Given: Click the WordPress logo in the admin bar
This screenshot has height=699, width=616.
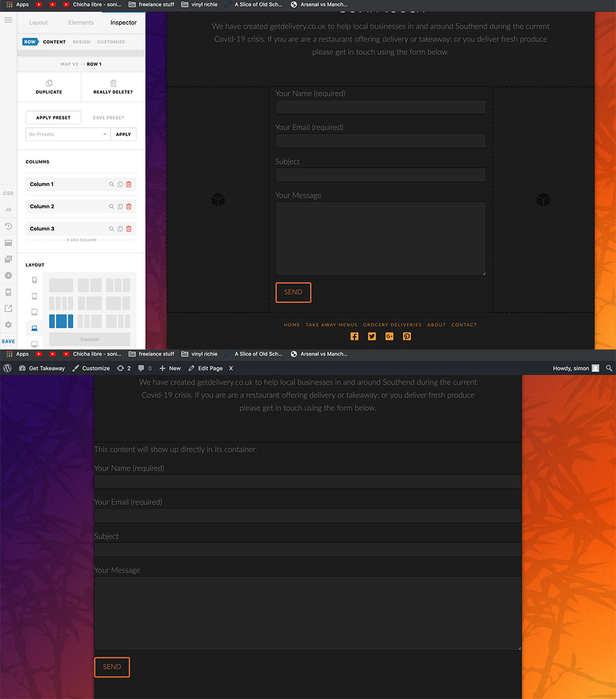Looking at the screenshot, I should click(7, 368).
